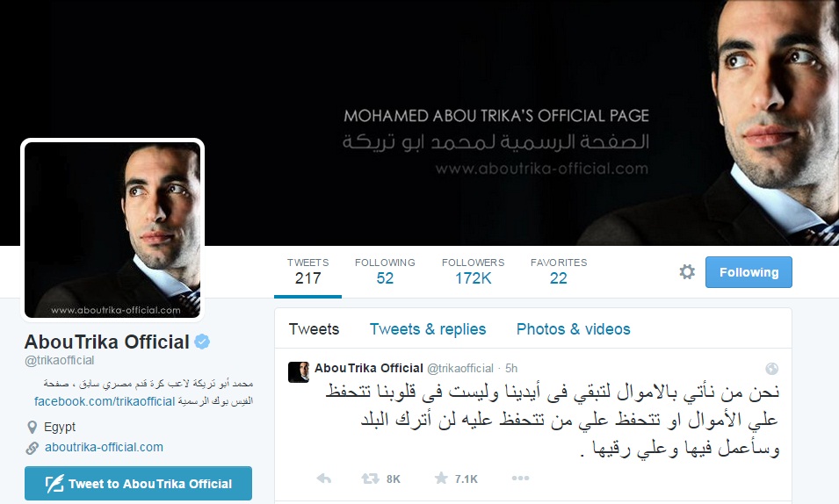Switch to the Tweets & replies tab
Screen dimensions: 839x504
click(428, 329)
